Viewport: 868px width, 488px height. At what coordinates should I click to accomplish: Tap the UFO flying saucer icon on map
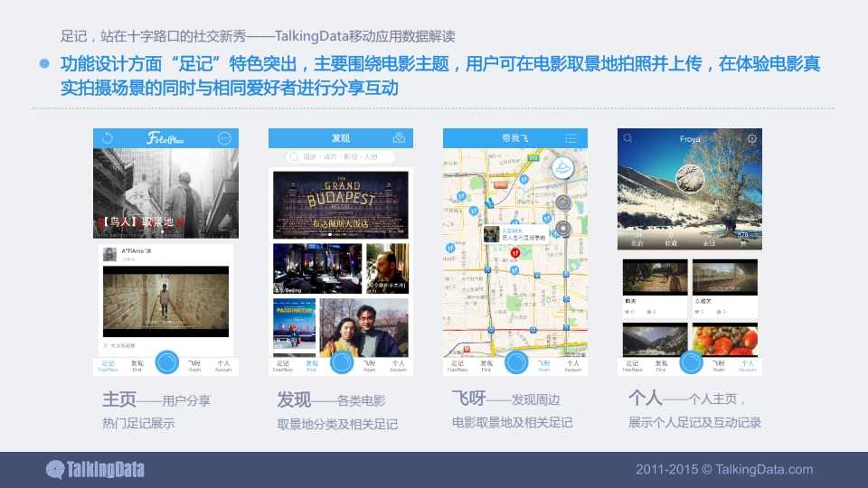click(x=562, y=168)
